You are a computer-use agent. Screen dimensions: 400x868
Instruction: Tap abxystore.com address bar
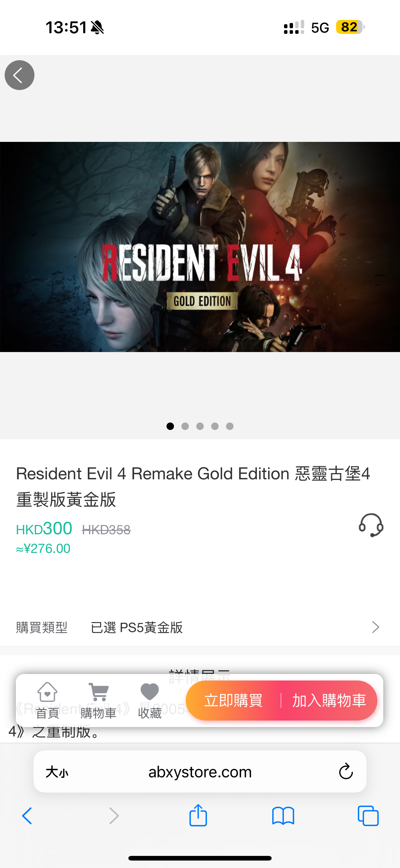tap(200, 771)
